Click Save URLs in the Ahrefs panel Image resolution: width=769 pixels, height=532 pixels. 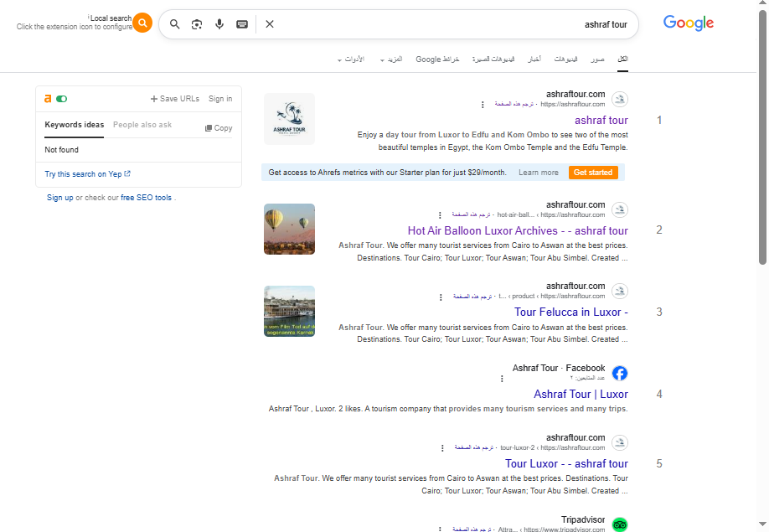click(x=174, y=99)
